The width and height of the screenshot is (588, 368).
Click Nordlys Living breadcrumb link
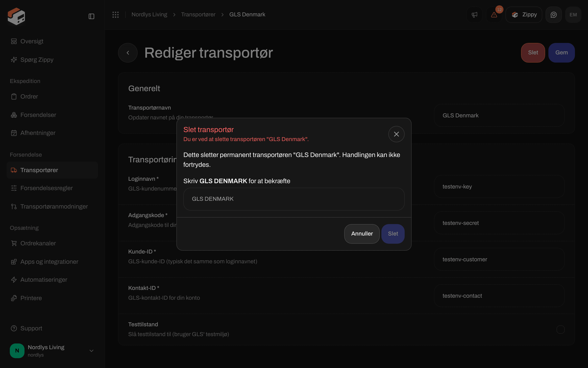pos(149,15)
